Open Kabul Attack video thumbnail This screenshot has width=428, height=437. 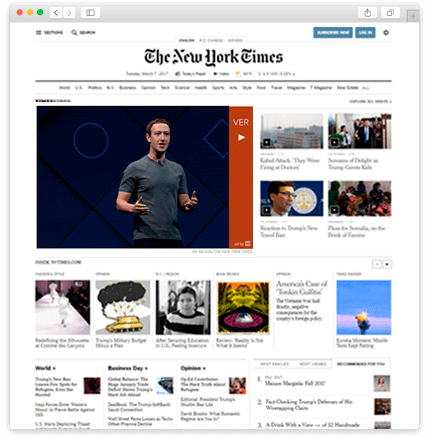(292, 131)
